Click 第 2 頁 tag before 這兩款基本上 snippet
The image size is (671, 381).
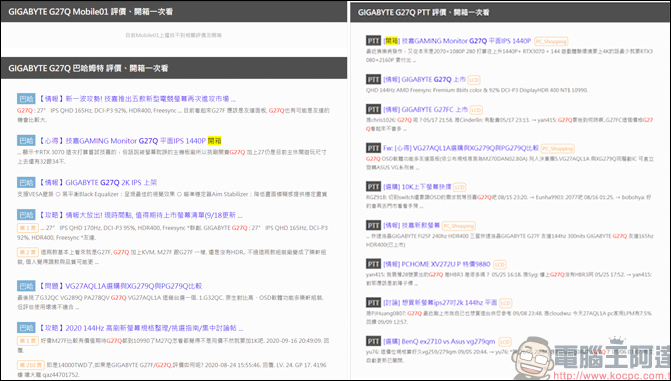(x=27, y=253)
